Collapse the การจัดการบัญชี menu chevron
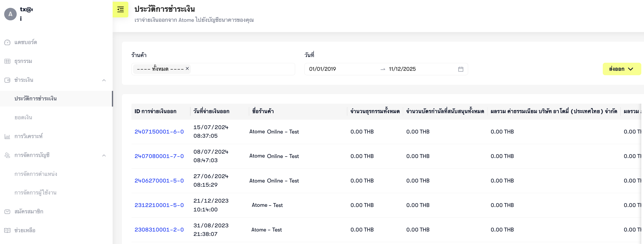The image size is (644, 244). 104,155
